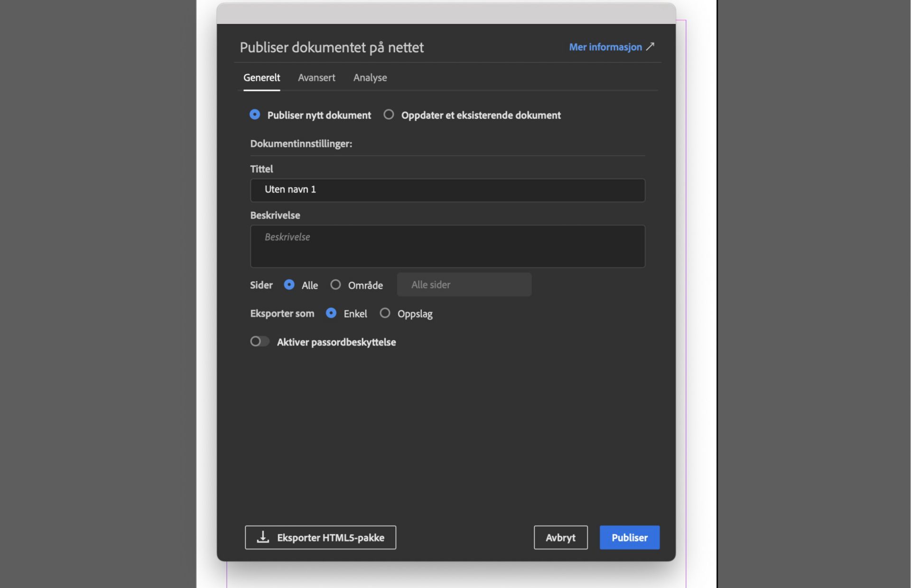Select Enkel under Eksporter som
This screenshot has height=588, width=911.
point(332,313)
